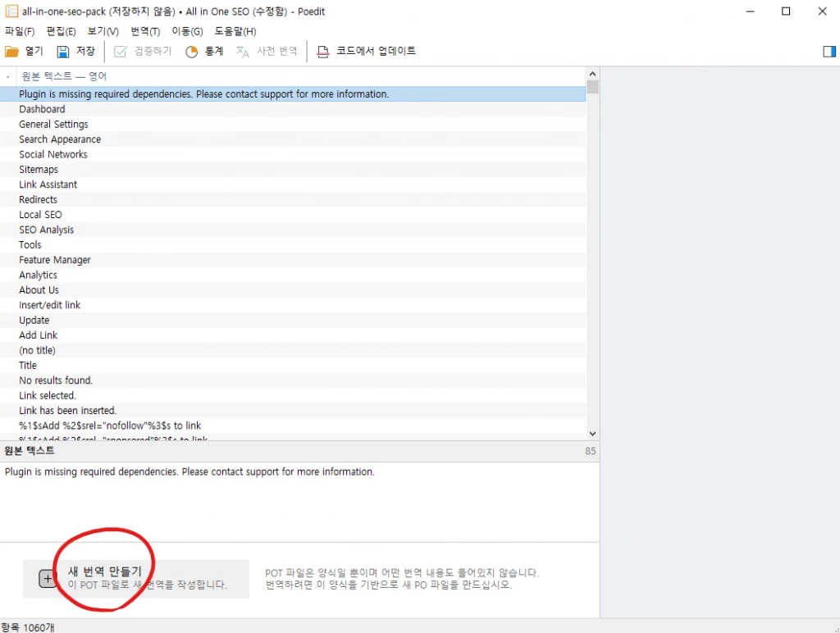This screenshot has width=840, height=633.
Task: Click the 항목 1060개 status bar entry
Action: coord(27,627)
